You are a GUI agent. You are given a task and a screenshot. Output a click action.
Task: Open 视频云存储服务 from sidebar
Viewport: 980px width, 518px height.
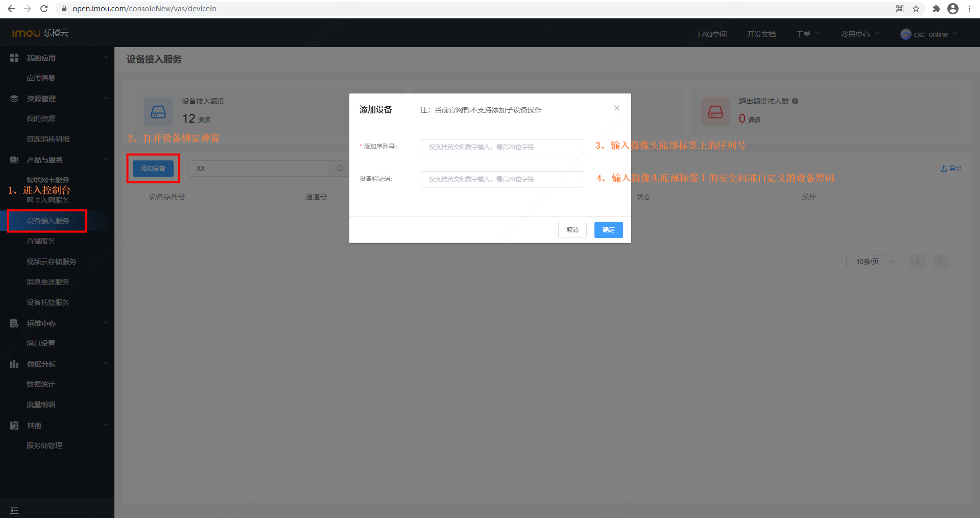[x=52, y=262]
